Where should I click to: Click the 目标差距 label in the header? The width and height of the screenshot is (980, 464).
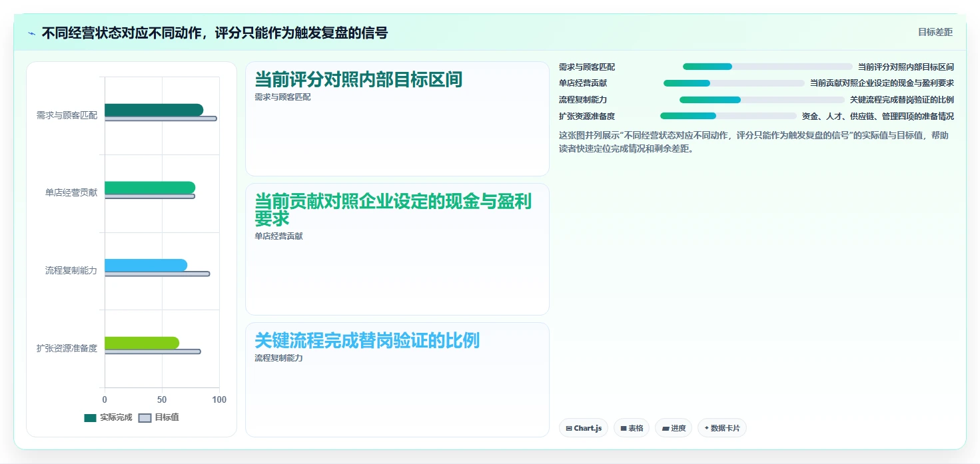(935, 32)
